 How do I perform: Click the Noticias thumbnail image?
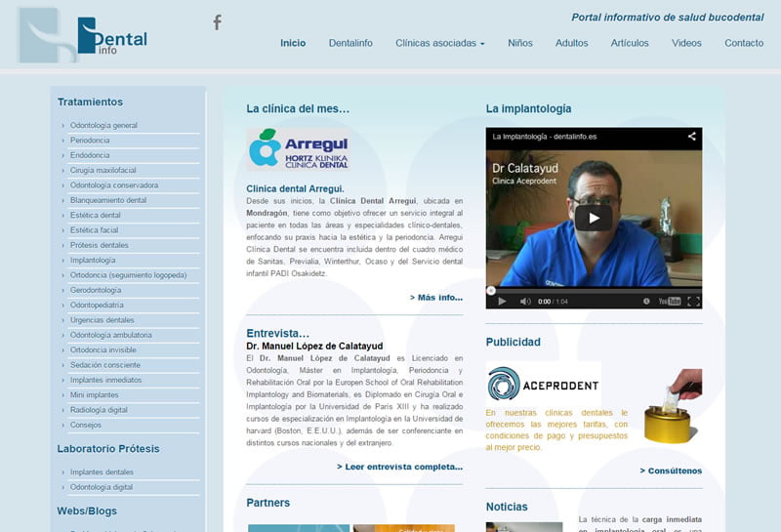coord(524,527)
